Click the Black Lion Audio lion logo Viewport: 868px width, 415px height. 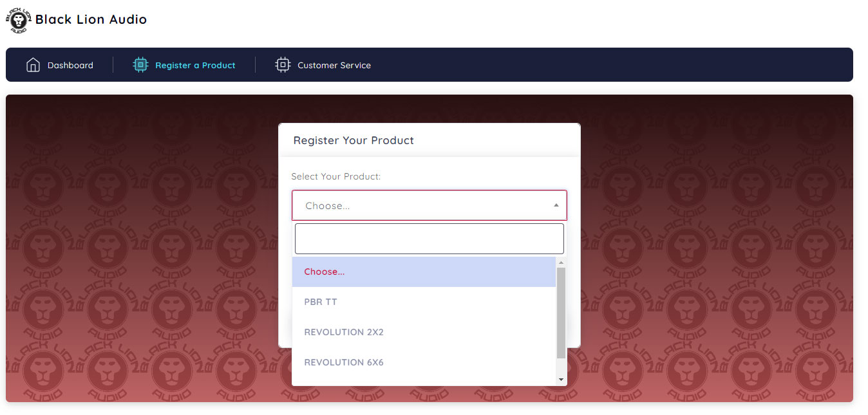[x=19, y=20]
